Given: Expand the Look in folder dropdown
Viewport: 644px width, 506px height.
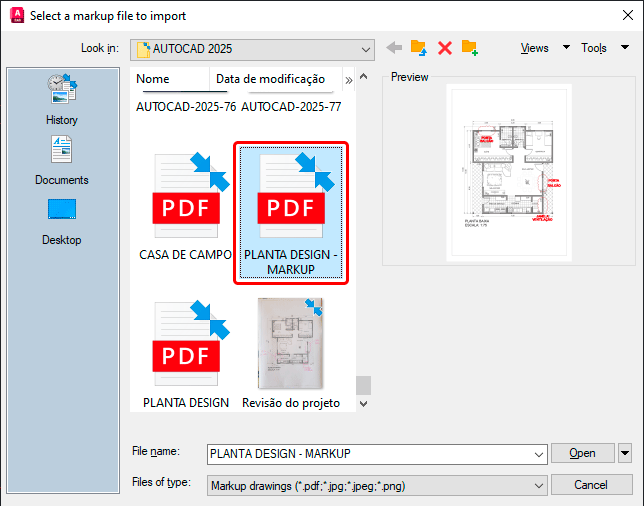Looking at the screenshot, I should (366, 50).
